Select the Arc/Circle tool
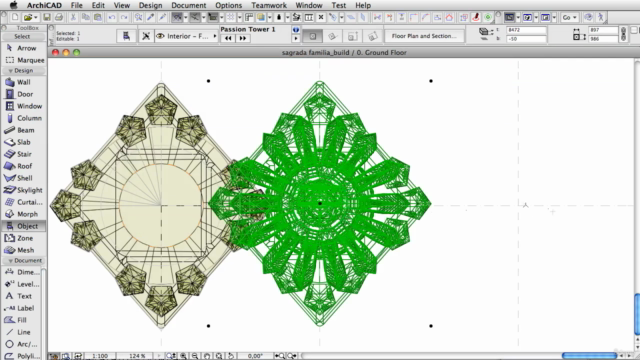Viewport: 640px width, 360px height. pos(22,344)
